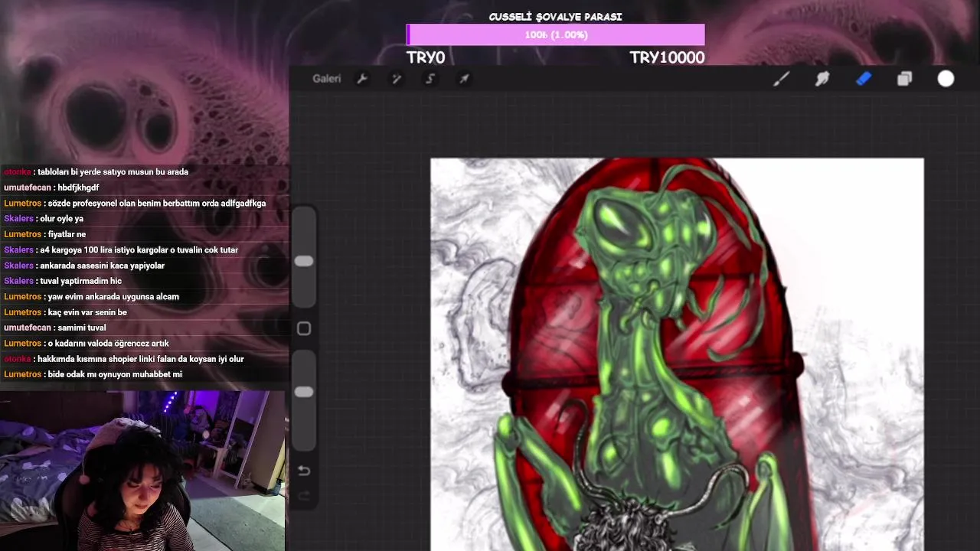Open the Galeri gallery view
Image resolution: width=980 pixels, height=551 pixels.
coord(326,79)
